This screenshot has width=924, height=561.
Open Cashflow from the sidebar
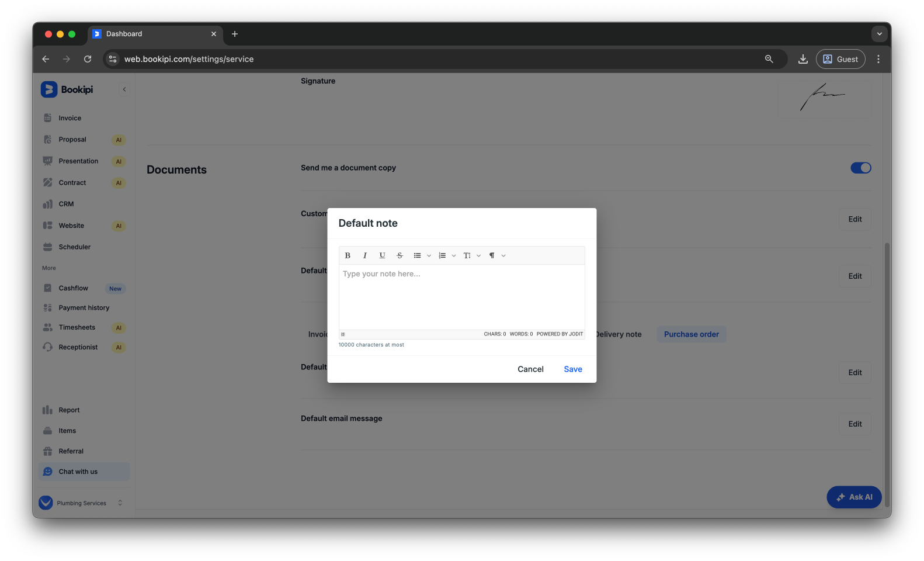pyautogui.click(x=84, y=288)
